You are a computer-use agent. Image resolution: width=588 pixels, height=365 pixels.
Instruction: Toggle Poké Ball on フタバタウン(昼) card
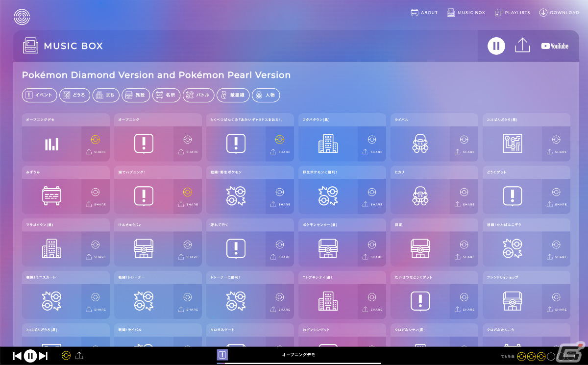[372, 140]
